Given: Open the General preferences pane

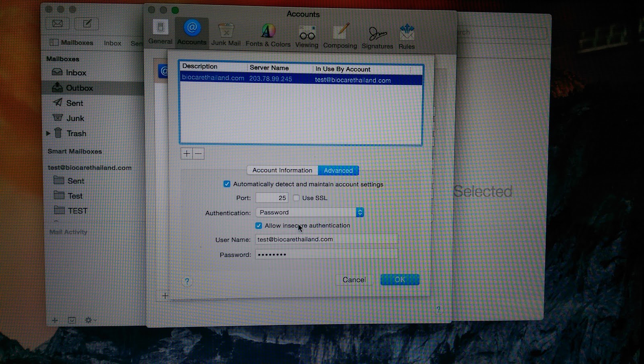Looking at the screenshot, I should (x=160, y=32).
